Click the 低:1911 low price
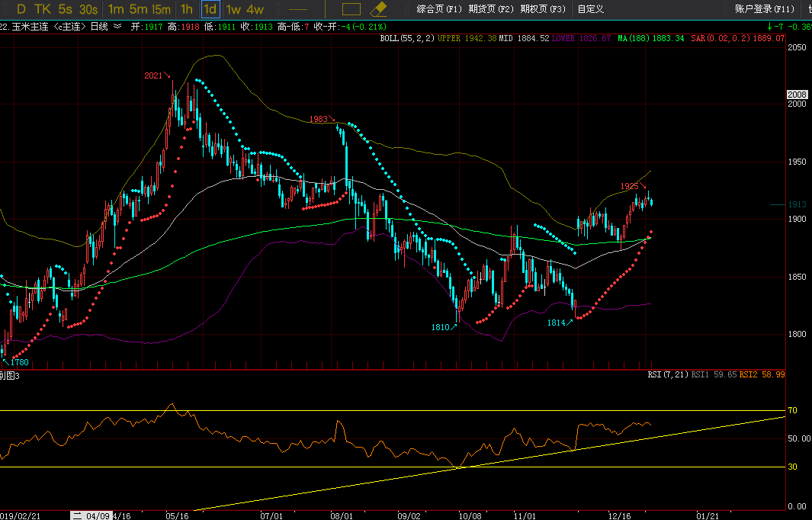 coord(220,27)
